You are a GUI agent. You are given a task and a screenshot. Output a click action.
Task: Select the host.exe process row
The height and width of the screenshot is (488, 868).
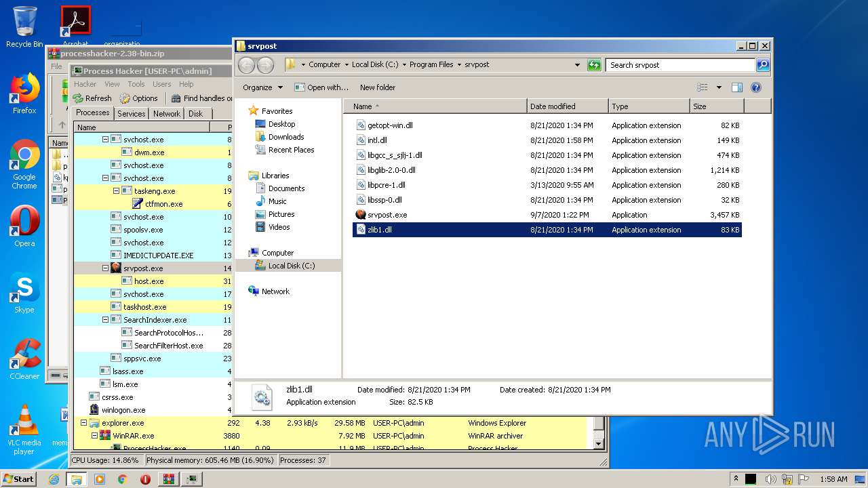pyautogui.click(x=153, y=281)
